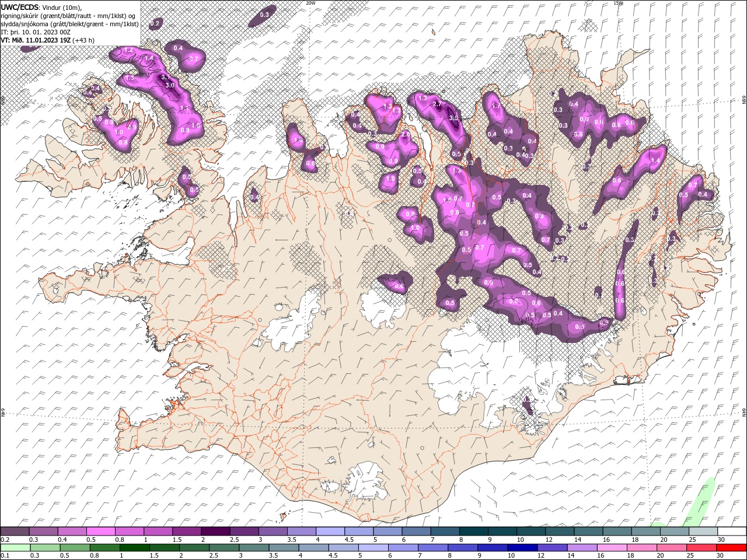The image size is (747, 560).
Task: Click the '20W' longitude label
Action: click(x=310, y=3)
